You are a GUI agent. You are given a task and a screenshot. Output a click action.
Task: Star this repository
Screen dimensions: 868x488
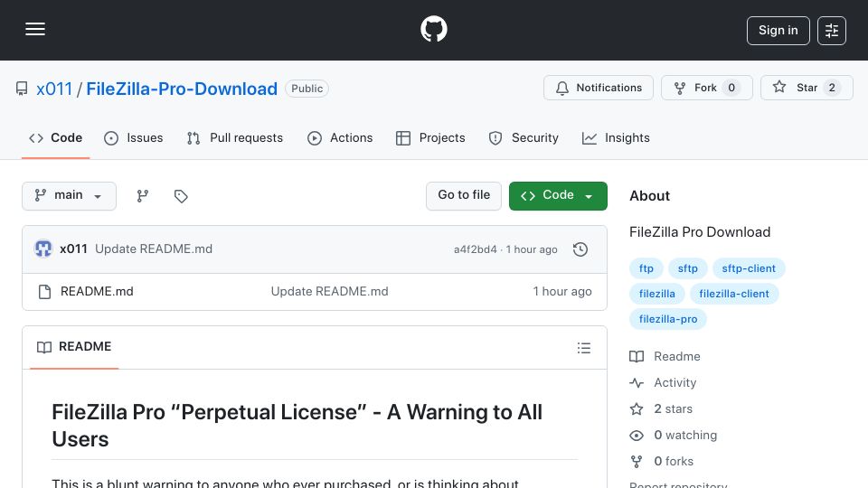click(x=807, y=88)
